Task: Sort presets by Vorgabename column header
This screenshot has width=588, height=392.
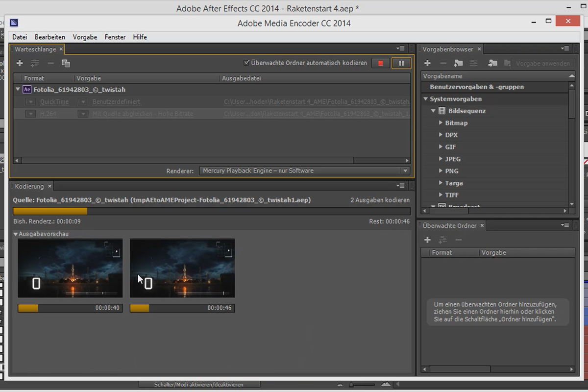Action: pyautogui.click(x=498, y=76)
